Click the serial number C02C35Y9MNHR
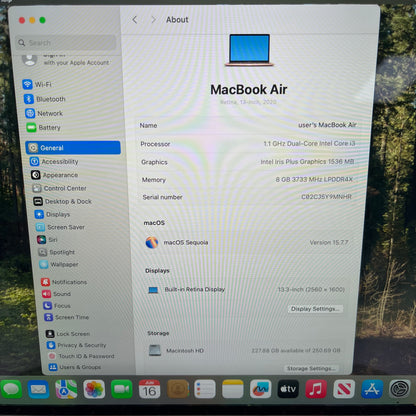The height and width of the screenshot is (416, 416). click(x=326, y=197)
